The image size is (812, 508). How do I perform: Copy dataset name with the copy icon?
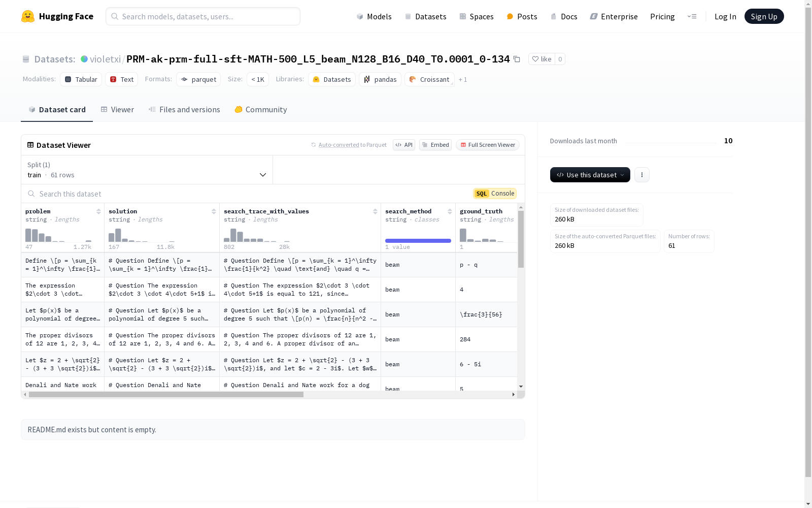517,59
